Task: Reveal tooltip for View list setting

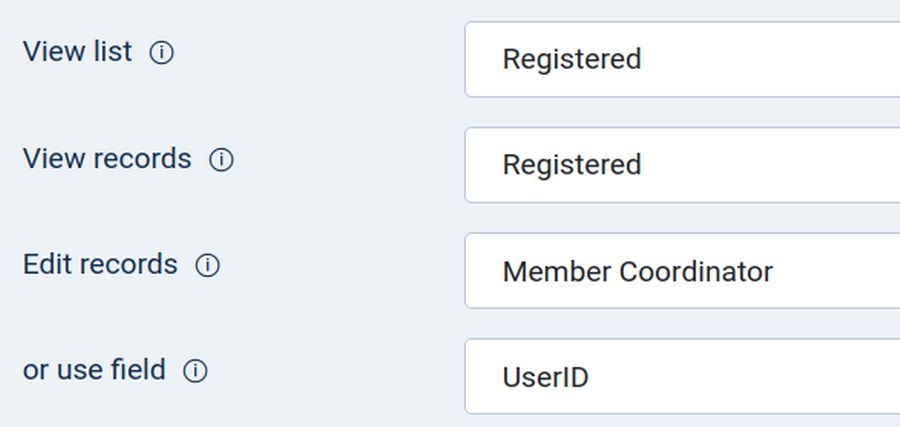Action: (x=161, y=54)
